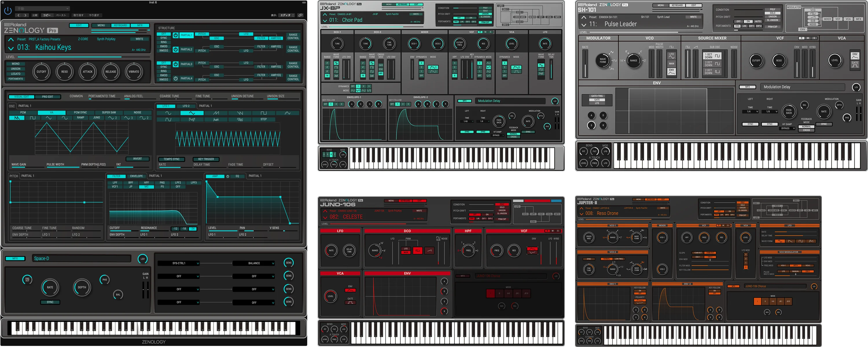Click the ATTACK knob in Zenology main panel

pyautogui.click(x=88, y=71)
